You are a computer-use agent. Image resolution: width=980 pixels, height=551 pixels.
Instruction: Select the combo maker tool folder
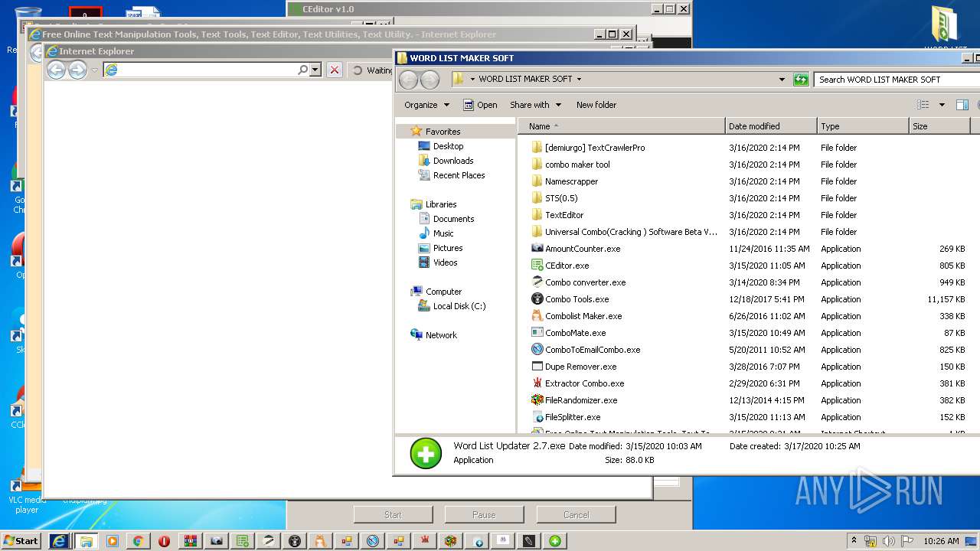click(577, 165)
